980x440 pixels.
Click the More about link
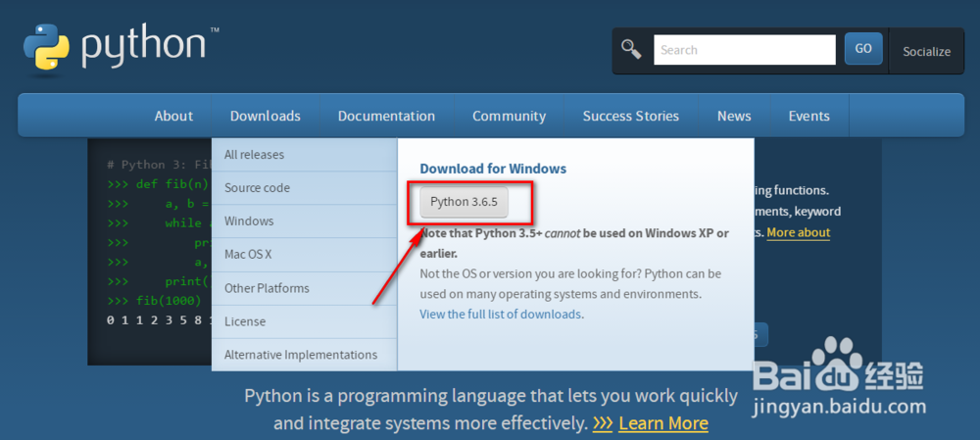798,232
